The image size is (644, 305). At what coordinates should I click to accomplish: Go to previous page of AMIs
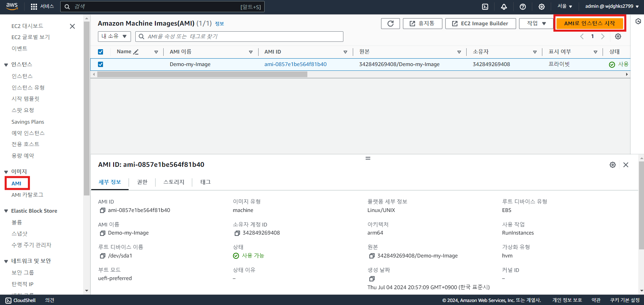tap(582, 36)
